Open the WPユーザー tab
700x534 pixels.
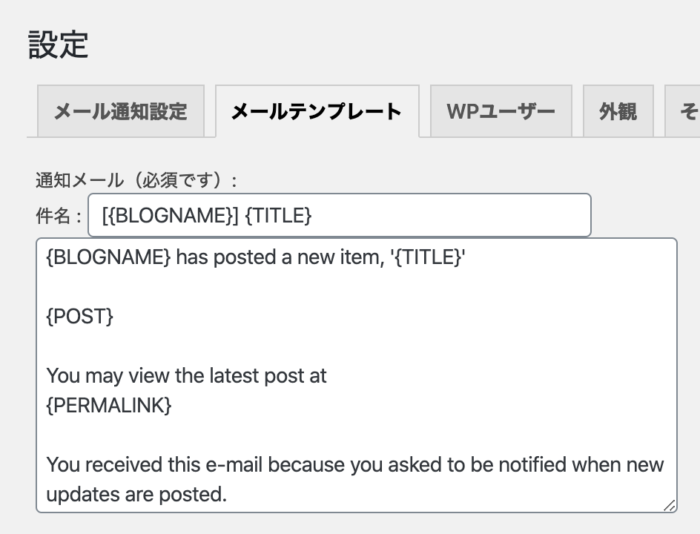pyautogui.click(x=501, y=112)
